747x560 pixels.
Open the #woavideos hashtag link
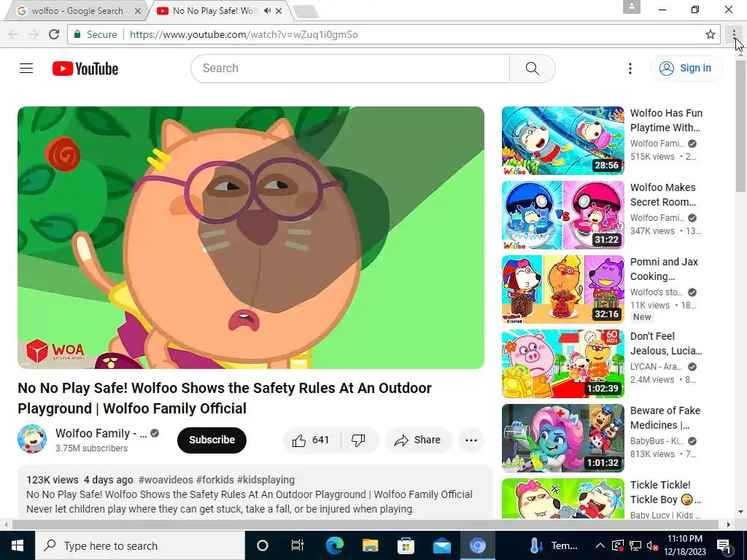click(x=166, y=480)
